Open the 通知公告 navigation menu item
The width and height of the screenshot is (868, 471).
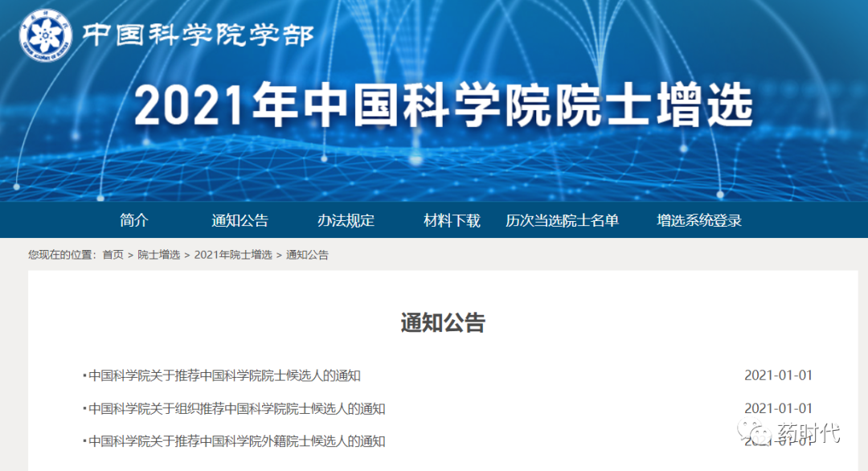coord(240,220)
